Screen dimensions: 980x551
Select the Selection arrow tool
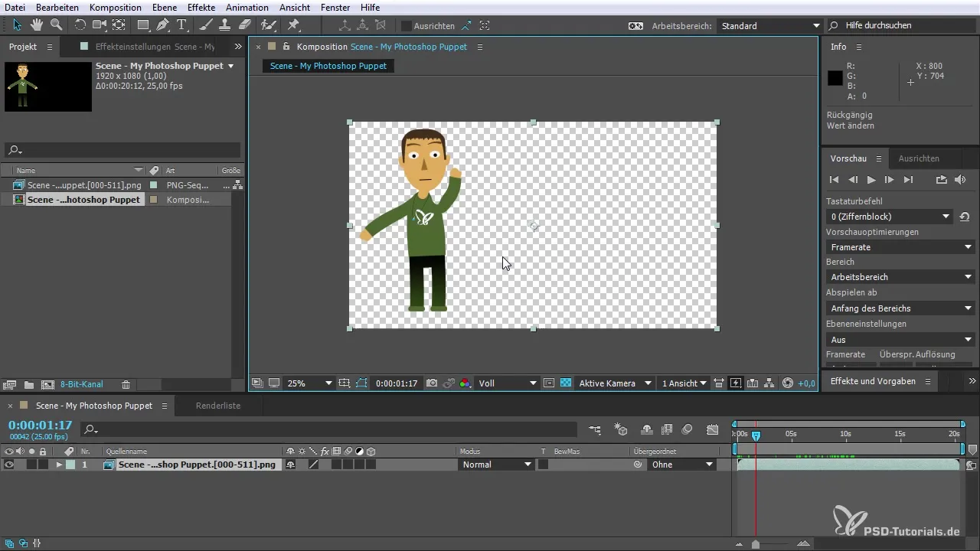point(18,24)
